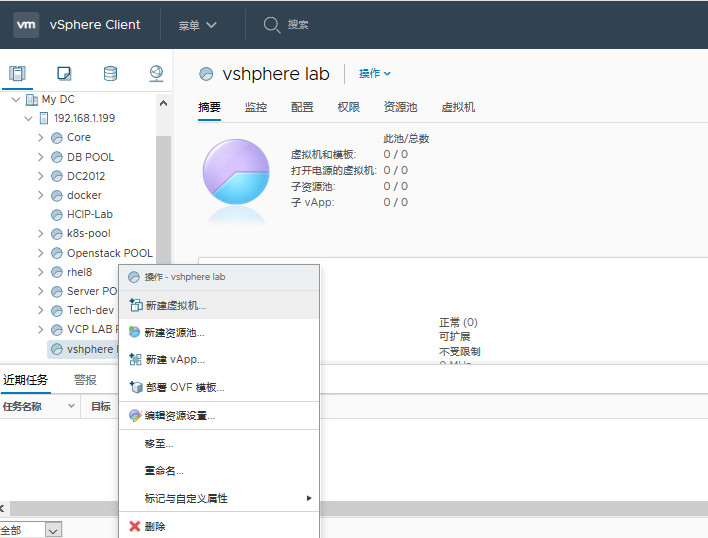The width and height of the screenshot is (708, 538).
Task: Open the 菜单 dropdown in header
Action: click(x=197, y=25)
